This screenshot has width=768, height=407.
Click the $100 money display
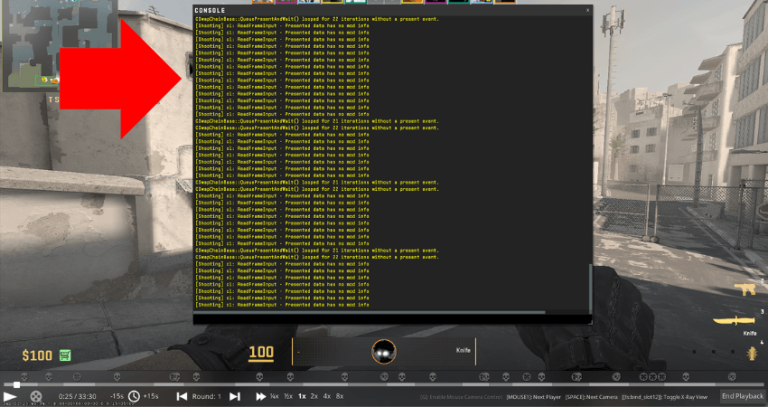pyautogui.click(x=37, y=355)
